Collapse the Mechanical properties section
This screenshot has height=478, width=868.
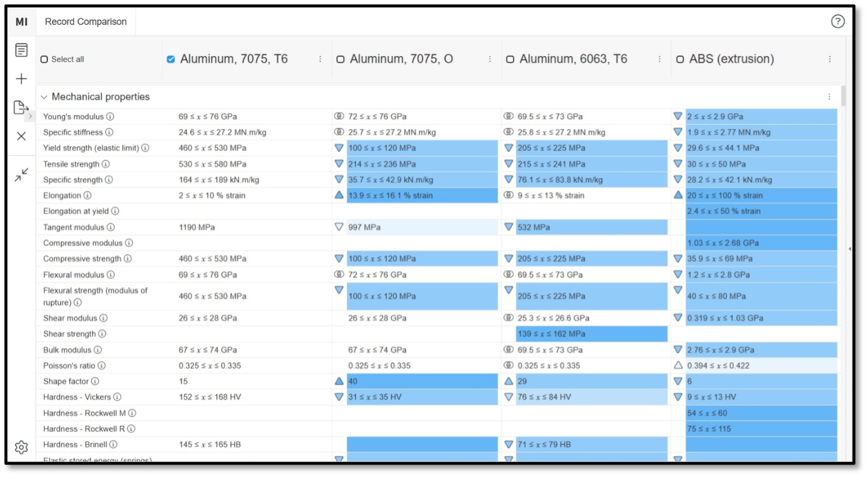pyautogui.click(x=44, y=97)
